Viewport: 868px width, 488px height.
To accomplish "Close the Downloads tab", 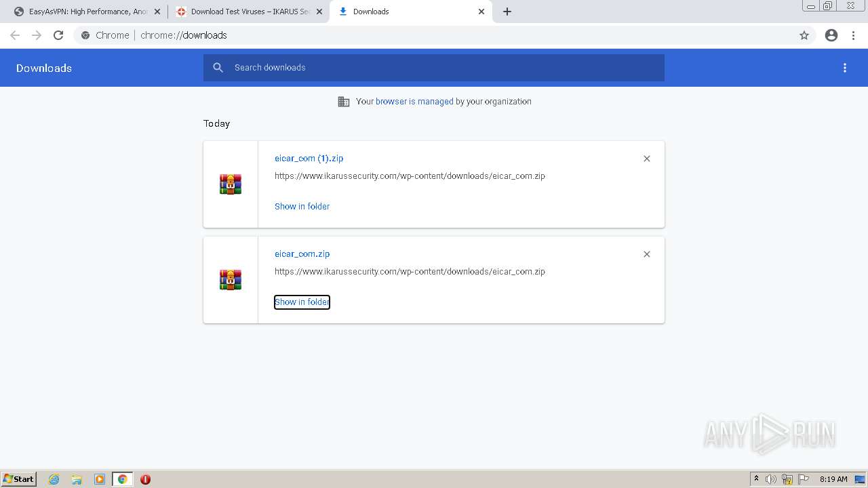I will 481,12.
